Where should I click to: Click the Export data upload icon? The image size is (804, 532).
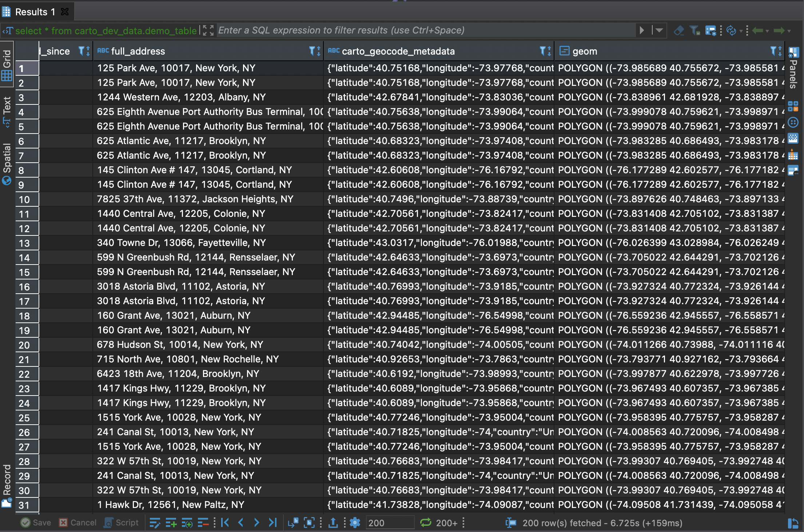click(333, 523)
